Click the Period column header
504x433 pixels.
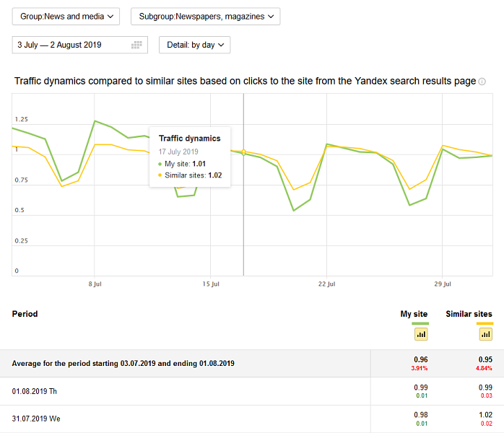(25, 314)
